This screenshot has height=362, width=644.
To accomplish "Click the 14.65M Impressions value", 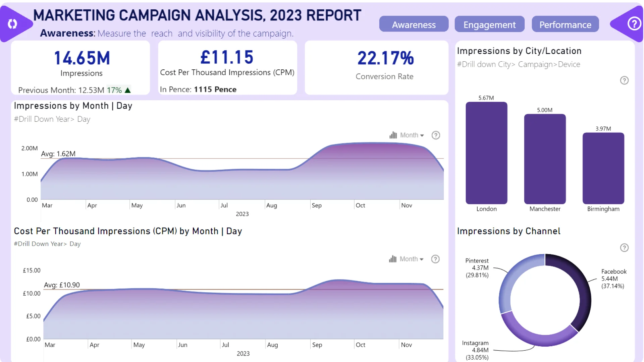I will click(82, 58).
